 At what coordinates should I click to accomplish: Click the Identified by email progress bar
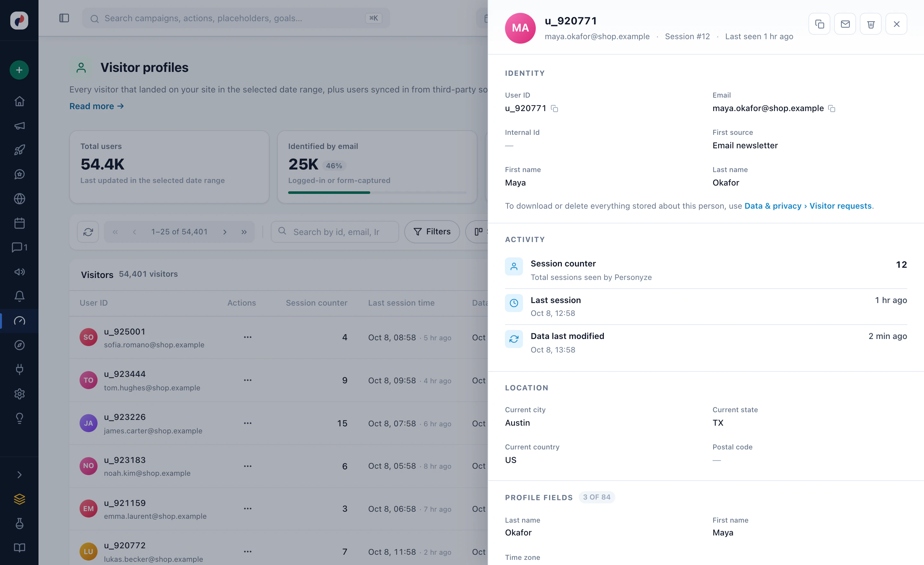pos(377,193)
